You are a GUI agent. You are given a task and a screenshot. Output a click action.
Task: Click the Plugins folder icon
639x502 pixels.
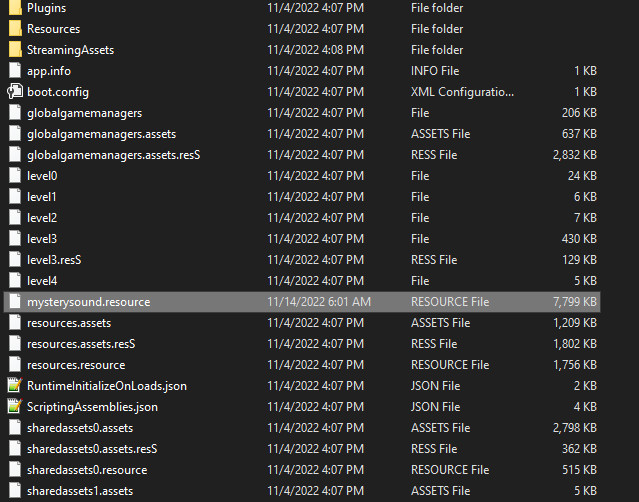point(14,8)
